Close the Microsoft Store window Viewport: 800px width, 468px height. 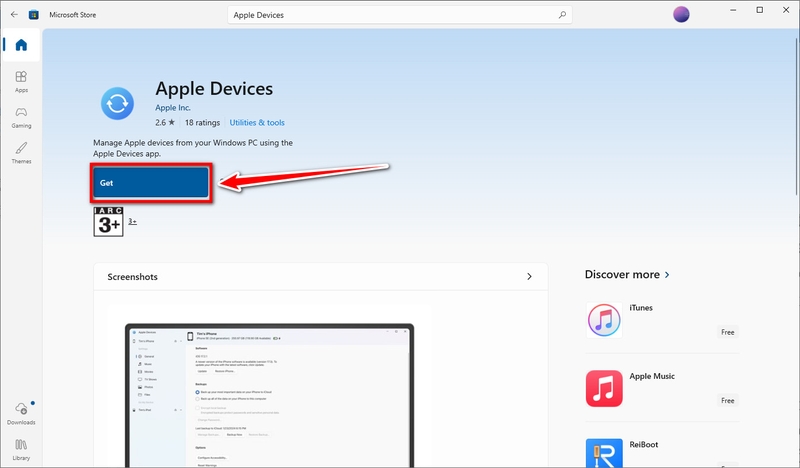click(x=786, y=10)
